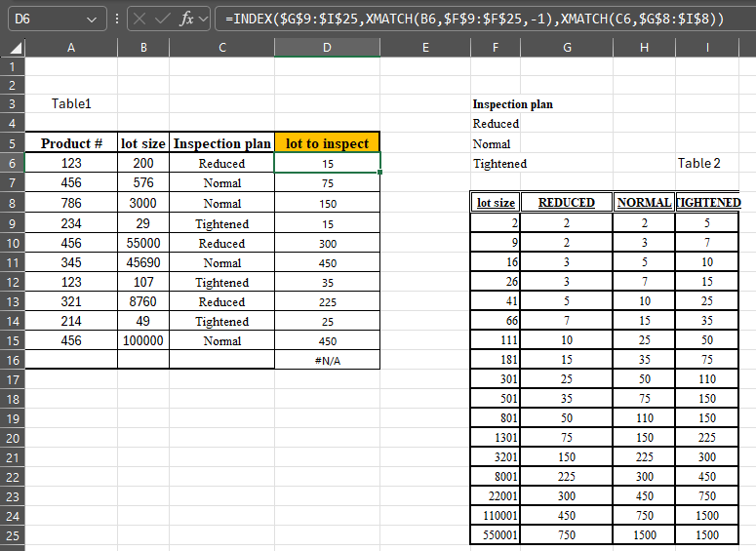The width and height of the screenshot is (756, 551).
Task: Click the NORMAL column header
Action: coord(644,203)
